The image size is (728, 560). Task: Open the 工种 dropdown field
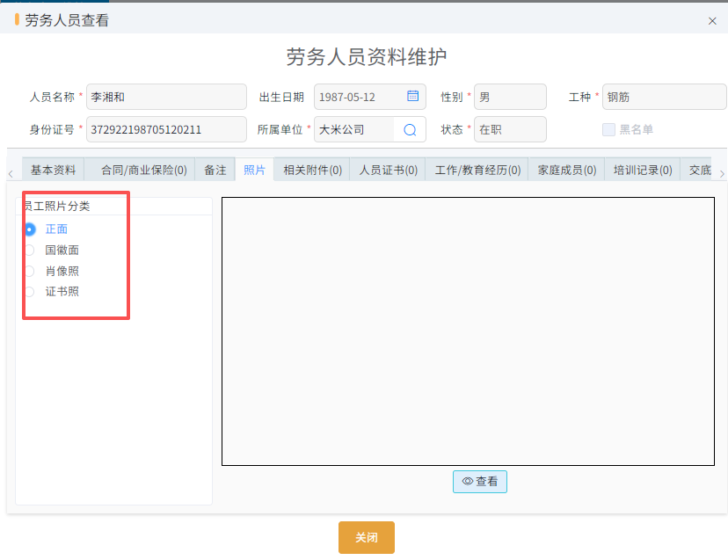tap(665, 97)
